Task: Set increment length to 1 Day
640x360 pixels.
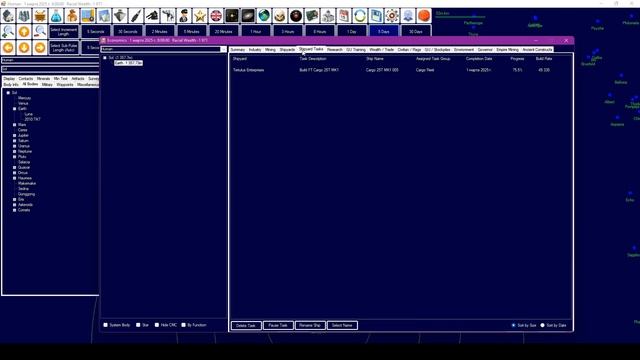Action: coord(352,31)
